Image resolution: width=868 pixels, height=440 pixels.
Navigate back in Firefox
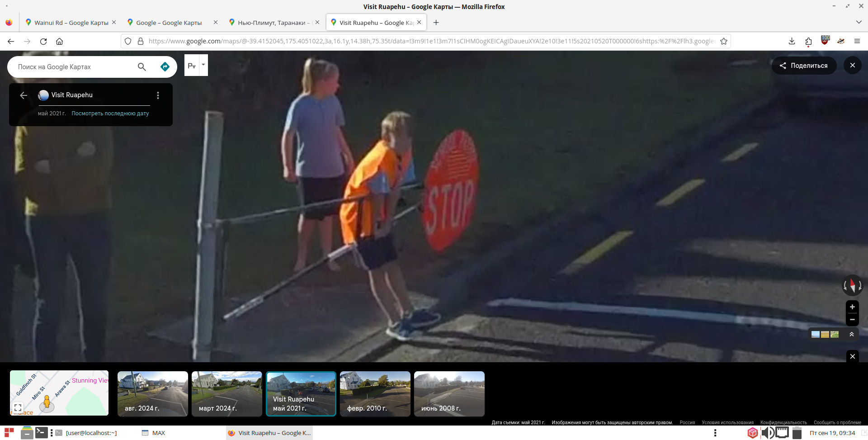coord(11,41)
